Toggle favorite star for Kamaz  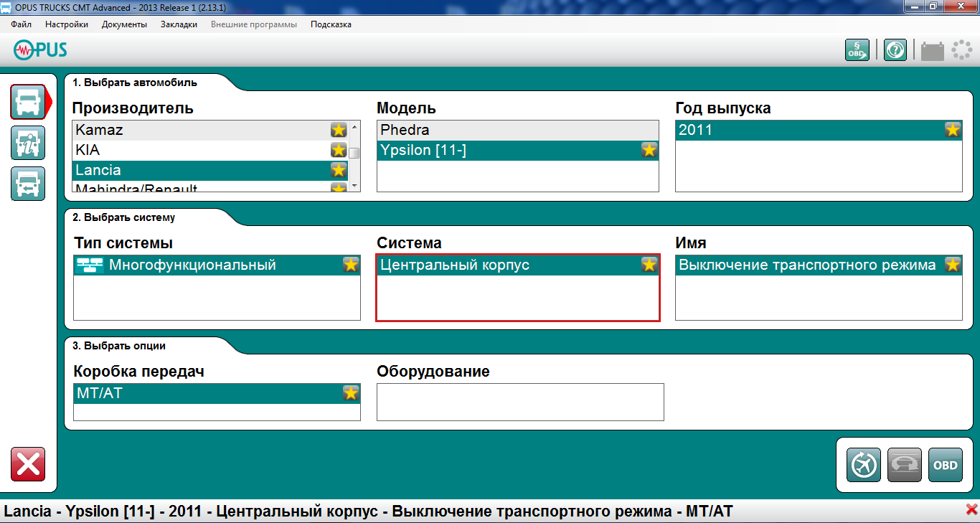339,130
